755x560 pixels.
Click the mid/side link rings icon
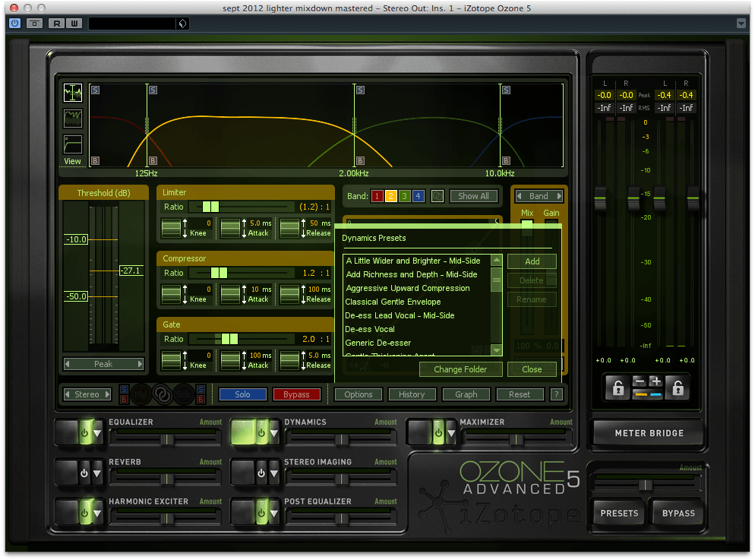tap(163, 394)
